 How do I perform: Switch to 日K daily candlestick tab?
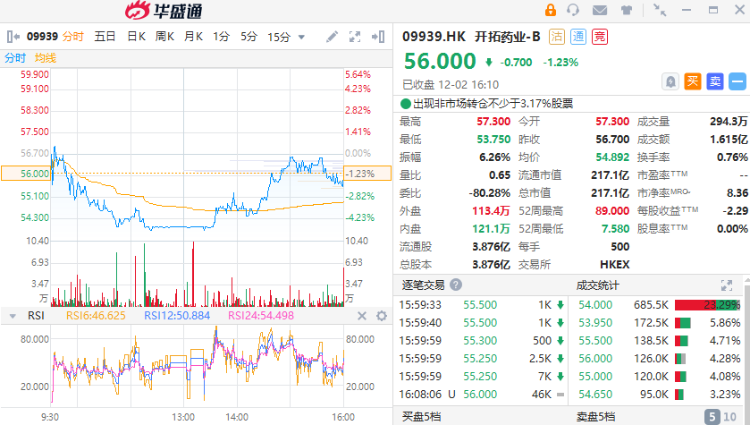(x=136, y=36)
